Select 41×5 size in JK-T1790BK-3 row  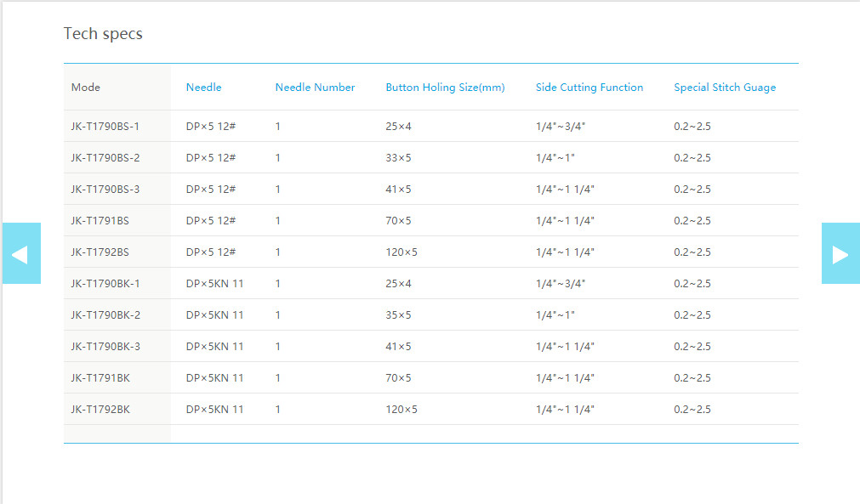coord(398,347)
